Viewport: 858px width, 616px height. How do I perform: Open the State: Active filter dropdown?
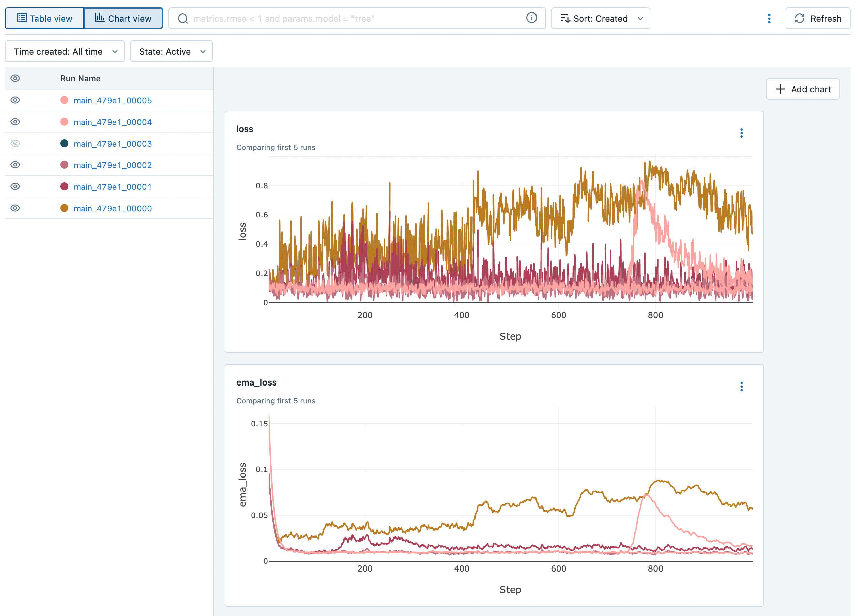(x=172, y=51)
